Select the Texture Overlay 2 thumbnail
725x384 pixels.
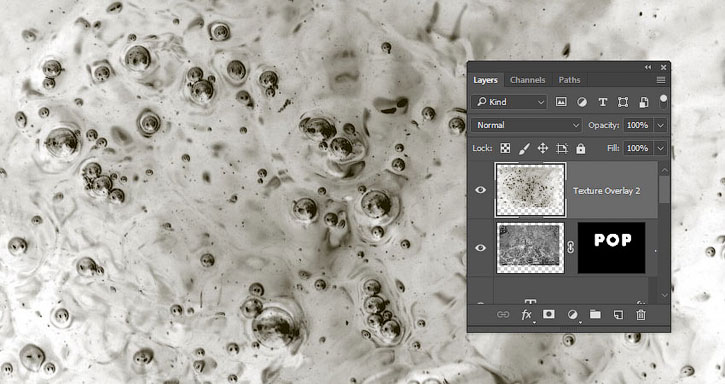530,190
